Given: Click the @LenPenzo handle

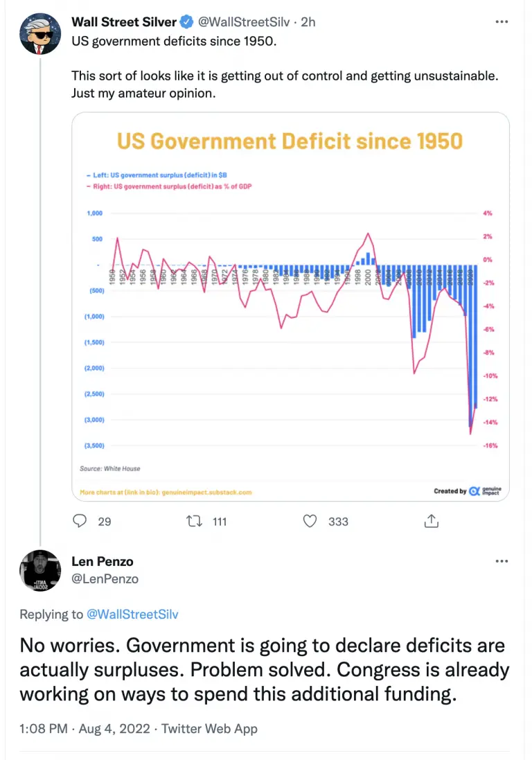Looking at the screenshot, I should tap(105, 578).
